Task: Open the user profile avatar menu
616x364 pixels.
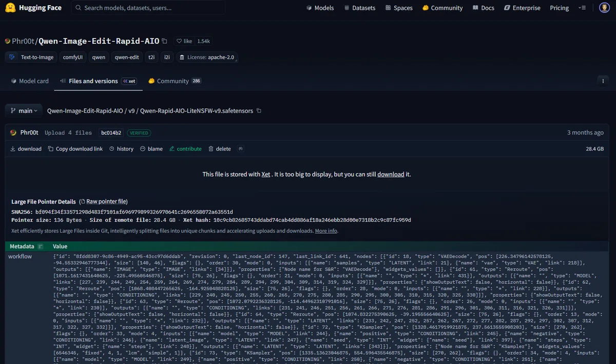Action: pos(605,8)
